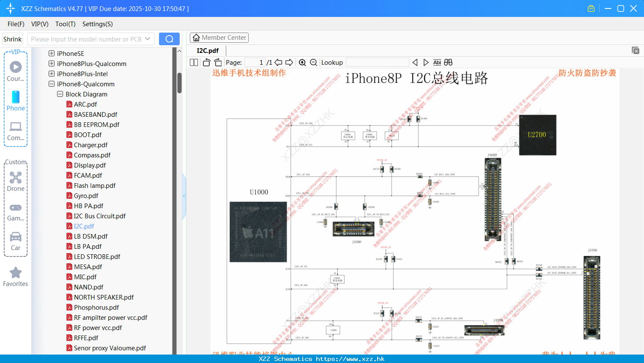Open Display.pdf in the tree

pyautogui.click(x=90, y=165)
